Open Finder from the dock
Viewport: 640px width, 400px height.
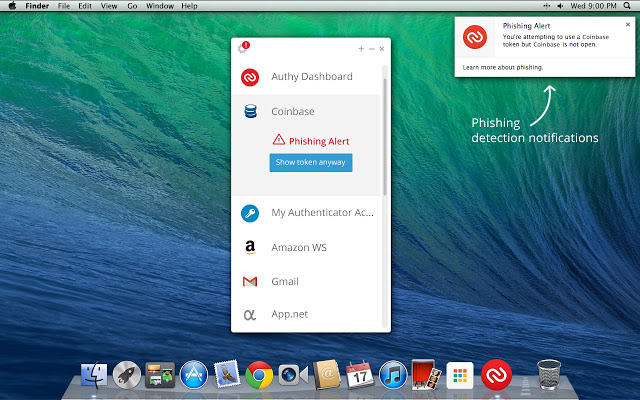(94, 375)
